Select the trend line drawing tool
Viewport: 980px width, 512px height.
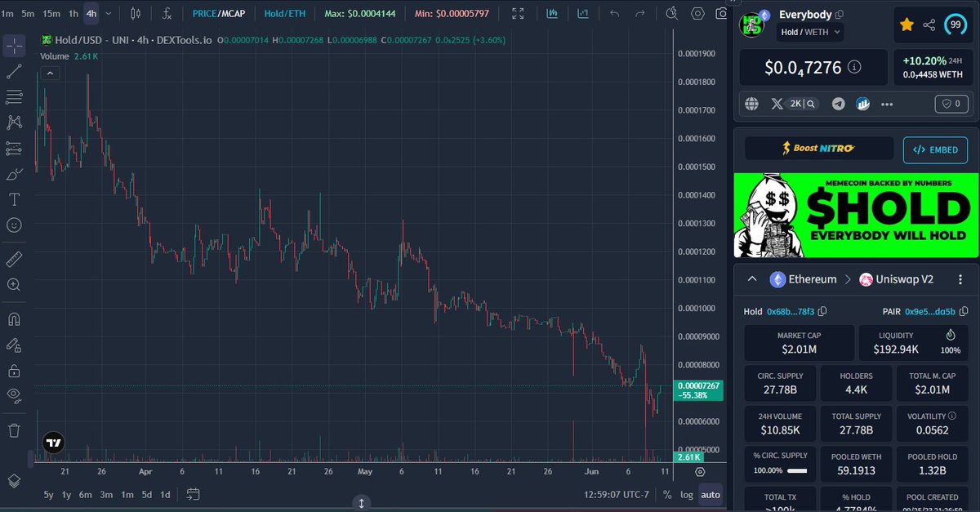point(14,71)
